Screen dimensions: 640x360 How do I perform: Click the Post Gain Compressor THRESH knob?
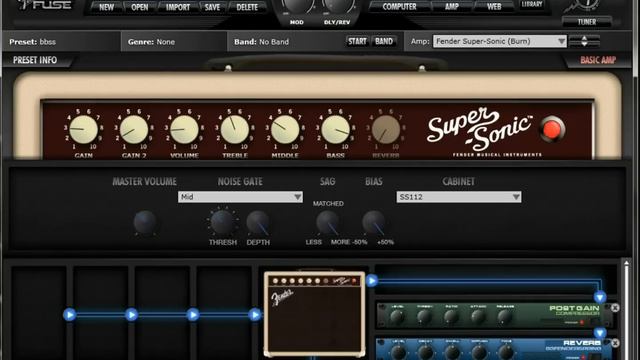424,316
